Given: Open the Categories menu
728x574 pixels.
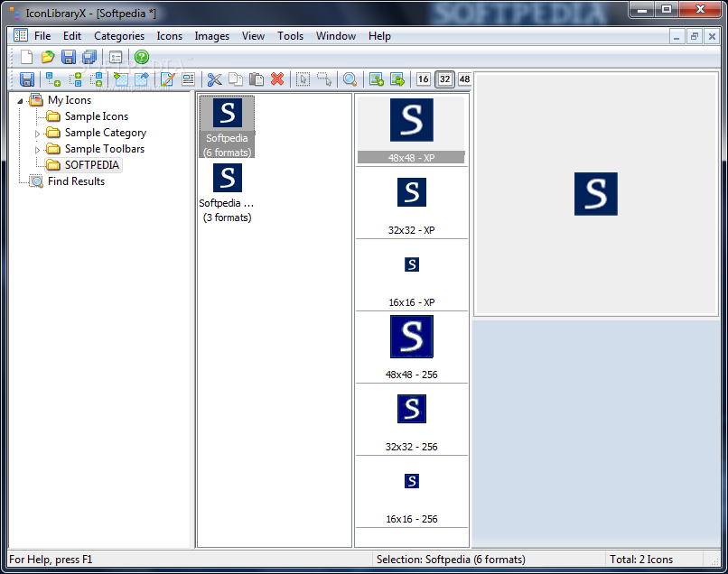Looking at the screenshot, I should (119, 36).
